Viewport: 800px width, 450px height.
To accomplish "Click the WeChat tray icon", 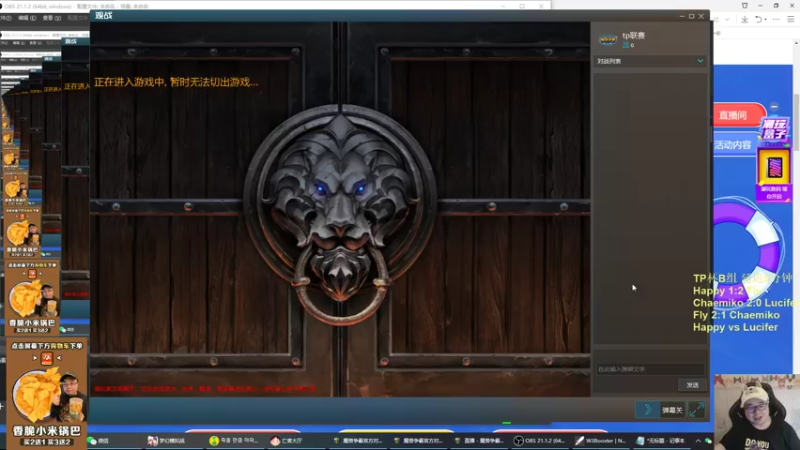I will (x=708, y=441).
